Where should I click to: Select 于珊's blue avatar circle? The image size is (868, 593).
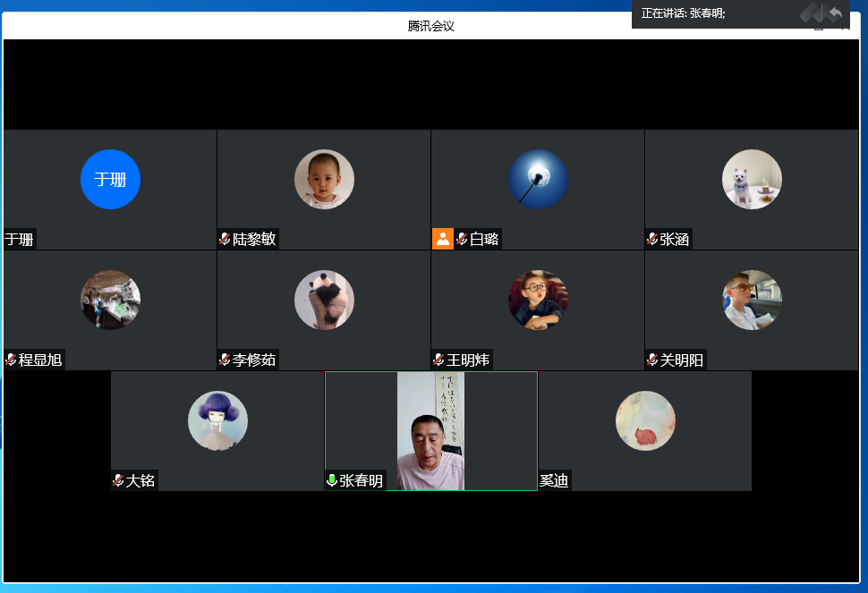[x=110, y=179]
